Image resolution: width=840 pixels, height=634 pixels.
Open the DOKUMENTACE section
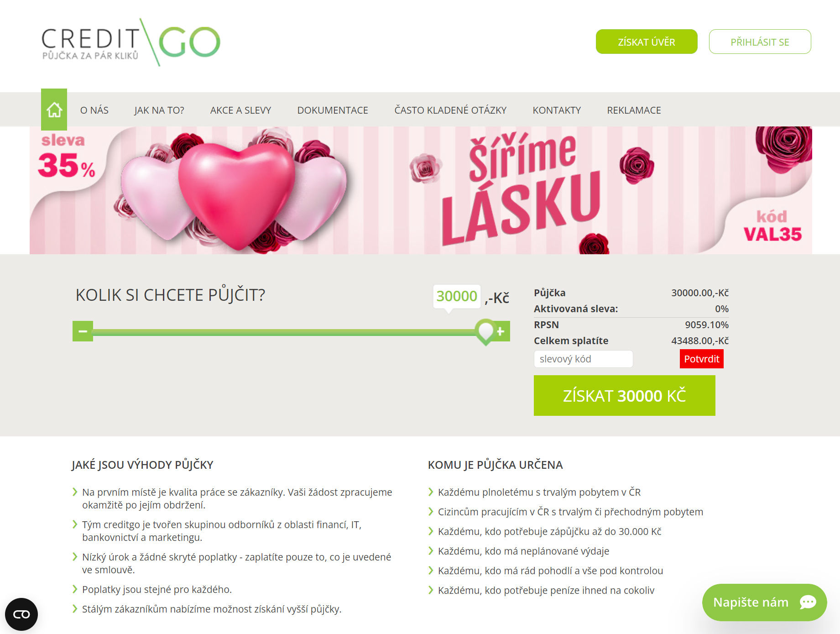pyautogui.click(x=333, y=110)
